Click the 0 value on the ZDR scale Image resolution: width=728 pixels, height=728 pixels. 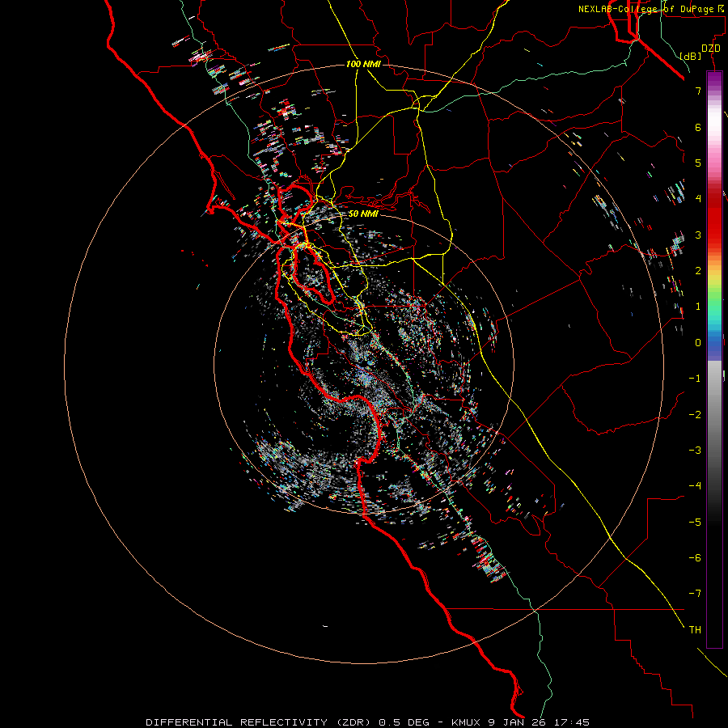698,343
